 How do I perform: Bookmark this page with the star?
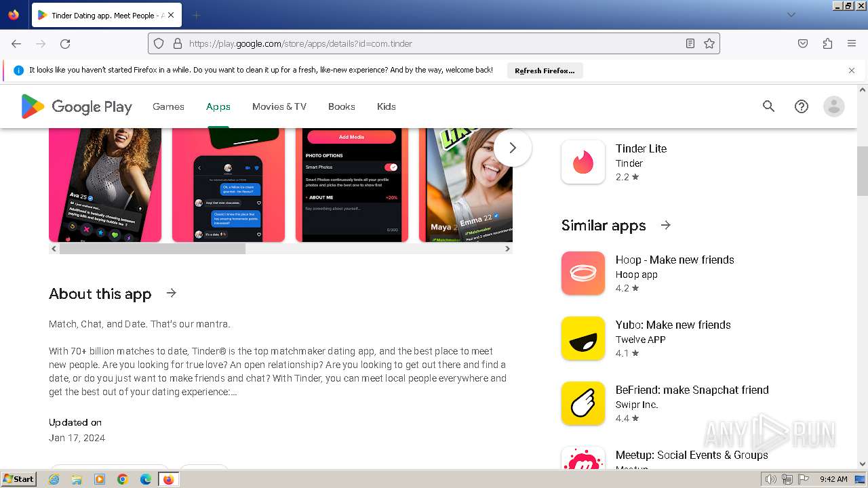pos(709,43)
